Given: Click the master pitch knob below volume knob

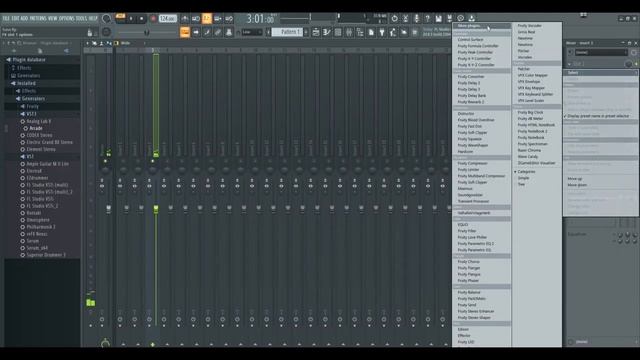Looking at the screenshot, I should (107, 32).
